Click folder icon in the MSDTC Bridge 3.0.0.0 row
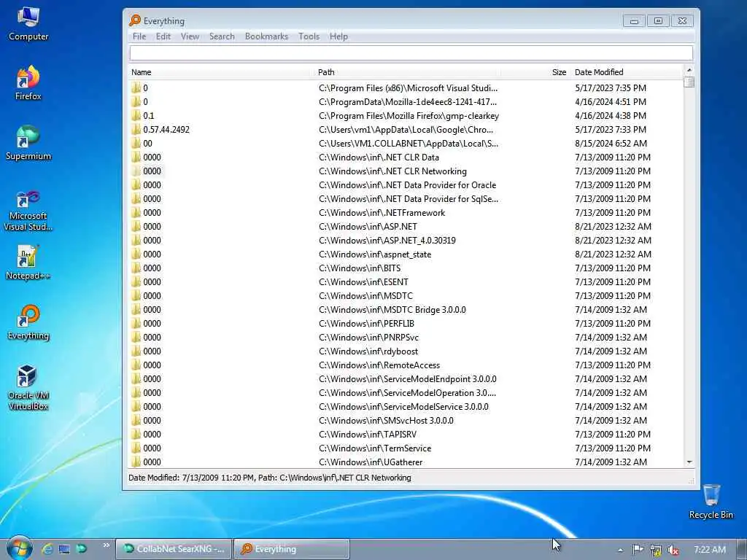 [x=136, y=309]
